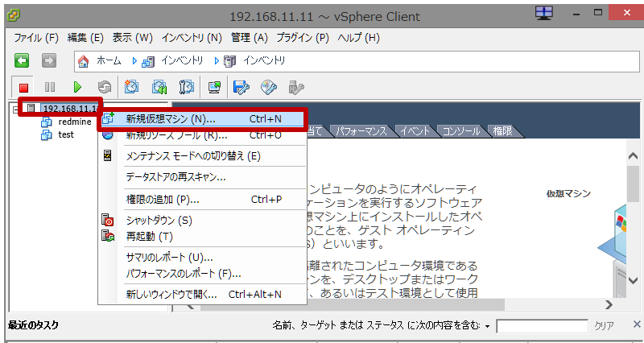Choose 新しいウィンドウで開く... menu entry
Viewport: 644px width, 343px height.
point(203,295)
